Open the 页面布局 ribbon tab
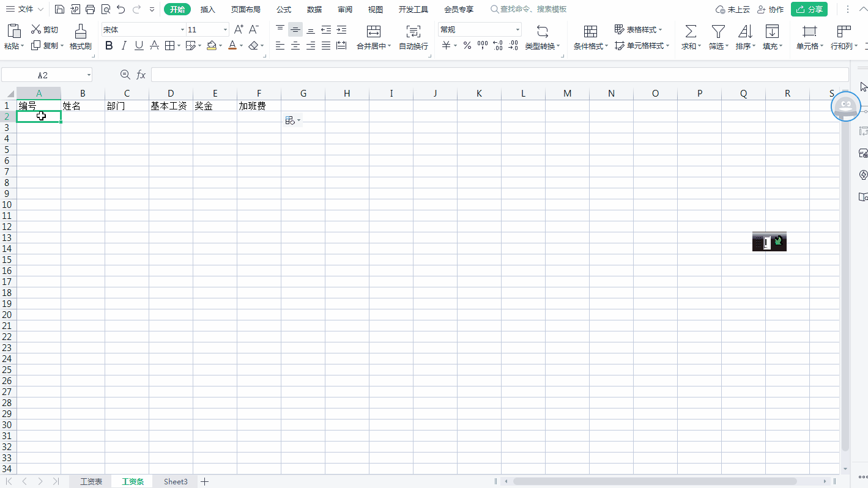The height and width of the screenshot is (488, 868). [x=246, y=9]
